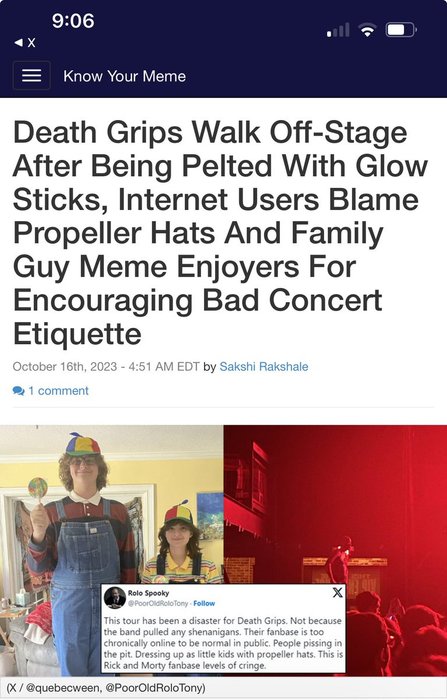Open the red concert stage photo

(335, 504)
